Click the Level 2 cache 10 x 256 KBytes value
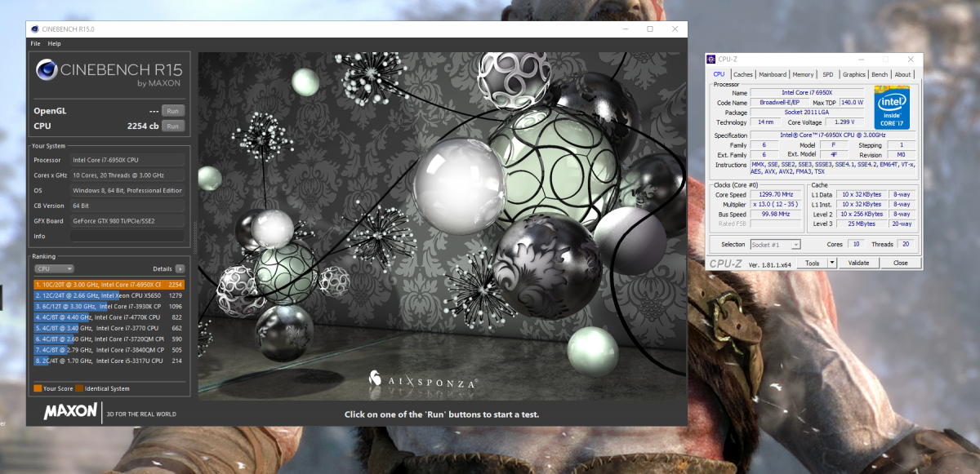980x474 pixels. 862,214
